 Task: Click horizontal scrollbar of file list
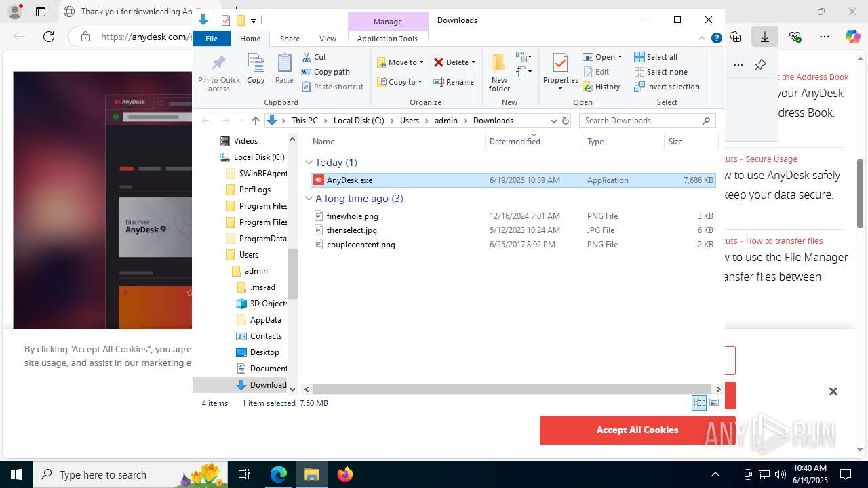(512, 389)
